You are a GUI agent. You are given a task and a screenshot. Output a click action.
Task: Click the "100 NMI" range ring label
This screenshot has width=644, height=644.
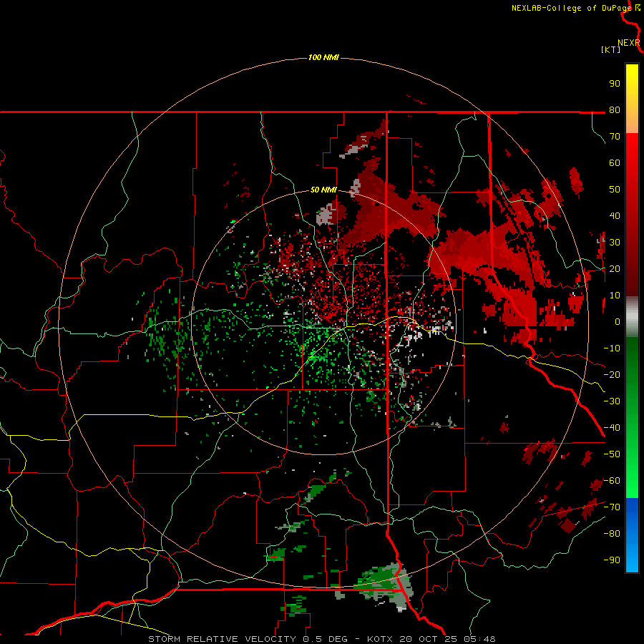[323, 57]
